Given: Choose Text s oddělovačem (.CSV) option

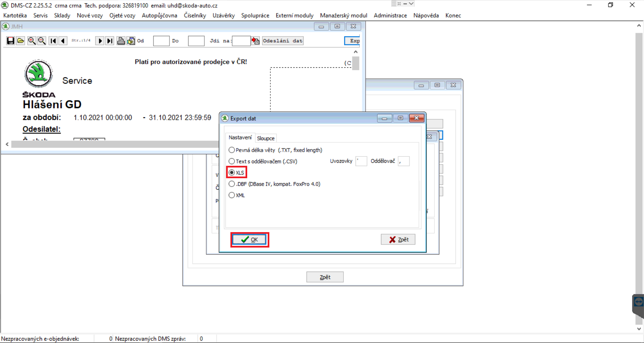Looking at the screenshot, I should (x=232, y=161).
